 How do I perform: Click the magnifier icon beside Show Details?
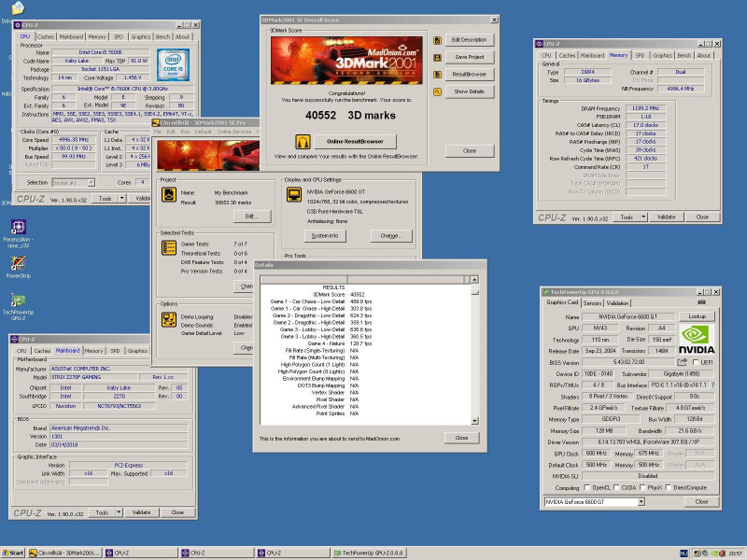pyautogui.click(x=437, y=91)
